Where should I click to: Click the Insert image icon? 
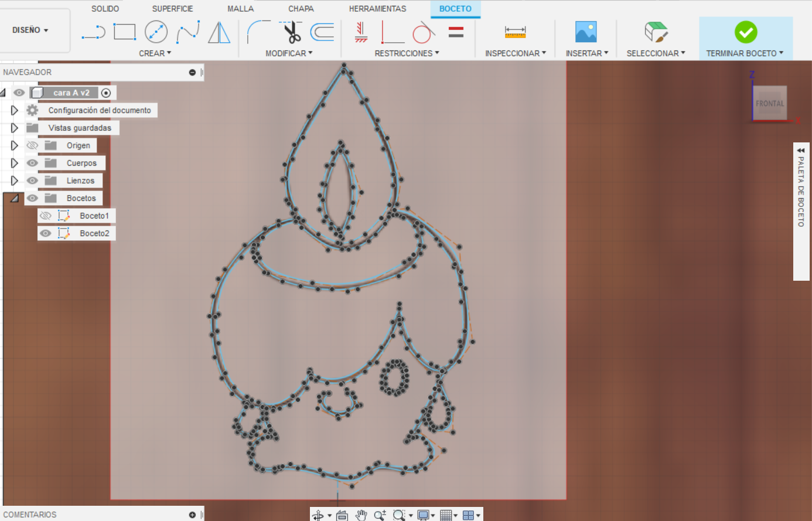click(586, 32)
